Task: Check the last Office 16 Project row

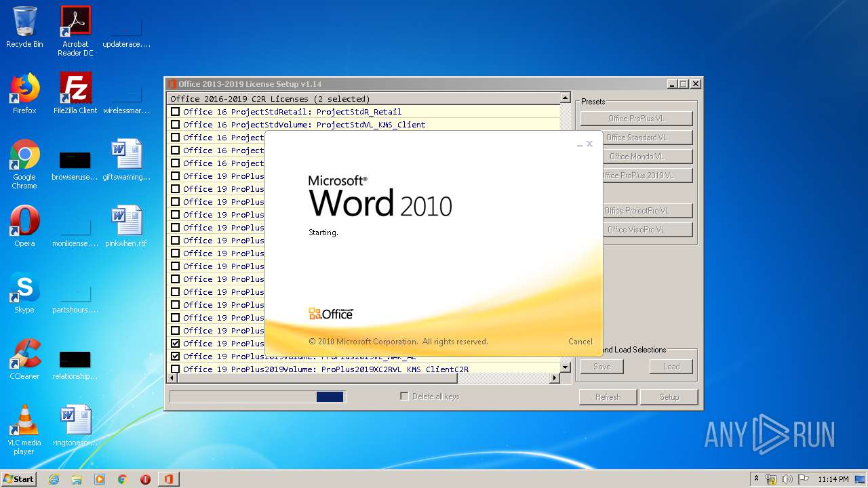Action: coord(176,163)
